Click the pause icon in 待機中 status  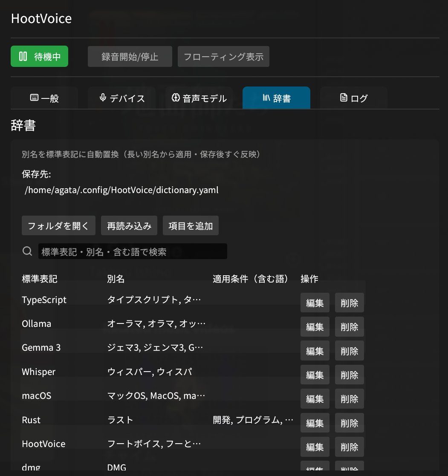pos(23,56)
